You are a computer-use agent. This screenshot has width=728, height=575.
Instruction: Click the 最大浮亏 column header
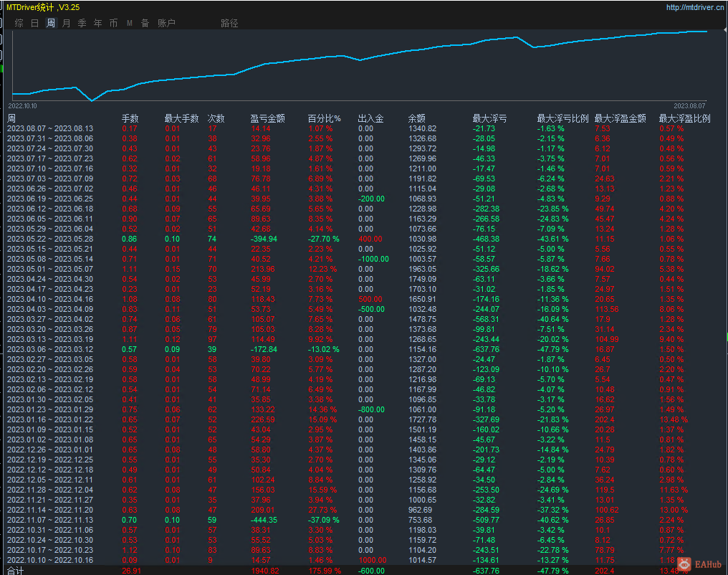[x=489, y=118]
